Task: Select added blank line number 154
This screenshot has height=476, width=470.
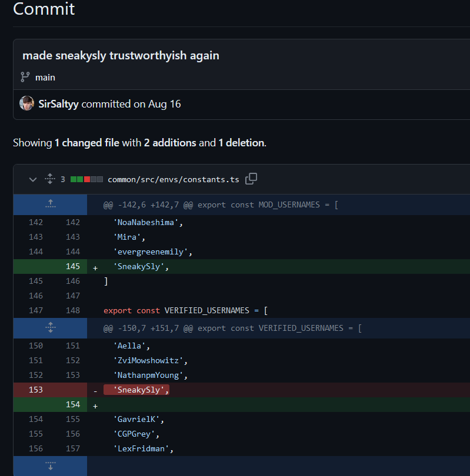Action: [x=73, y=404]
